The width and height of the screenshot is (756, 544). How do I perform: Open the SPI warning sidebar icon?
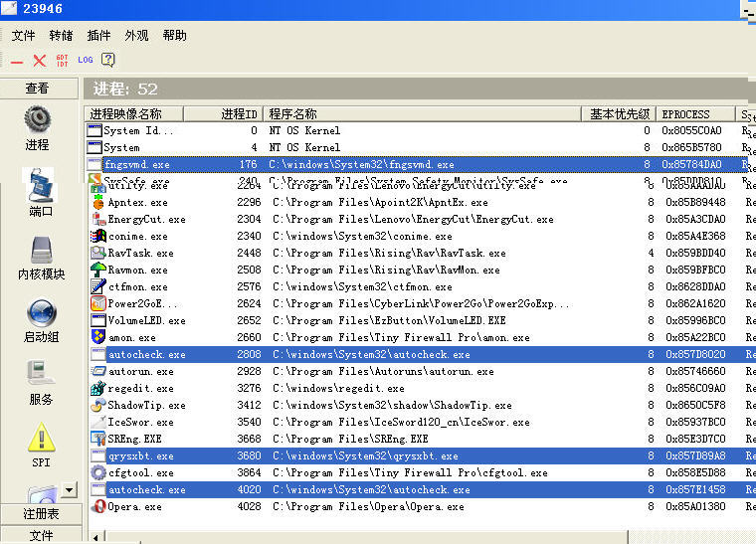[41, 437]
